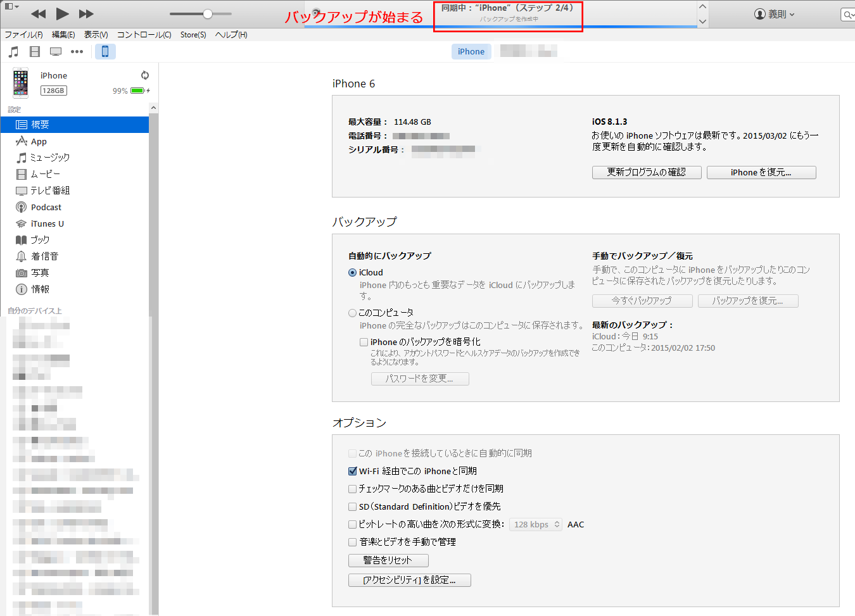
Task: Click the battery level indicator
Action: 138,91
